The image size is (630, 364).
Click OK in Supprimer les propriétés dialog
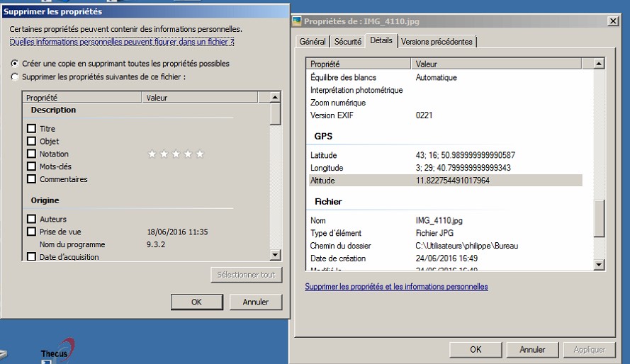click(x=196, y=302)
